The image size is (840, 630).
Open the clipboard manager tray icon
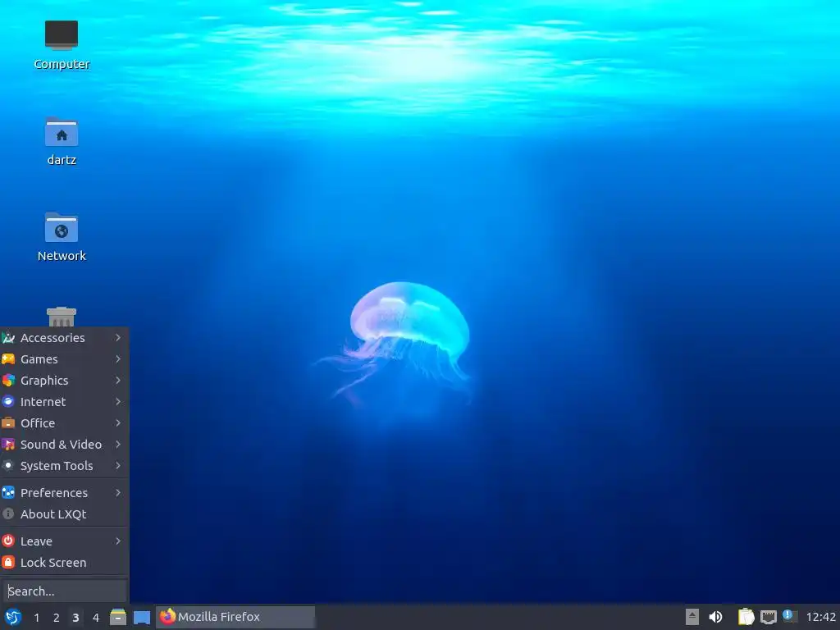point(746,617)
